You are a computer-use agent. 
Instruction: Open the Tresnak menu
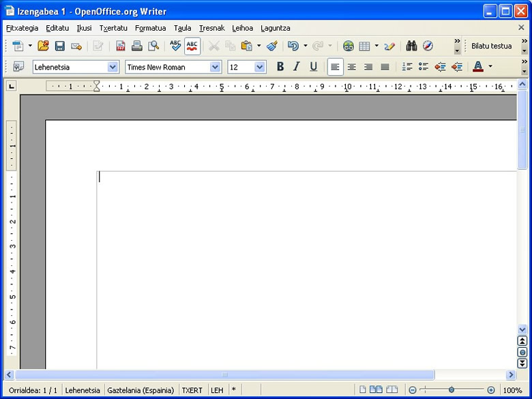pos(211,28)
